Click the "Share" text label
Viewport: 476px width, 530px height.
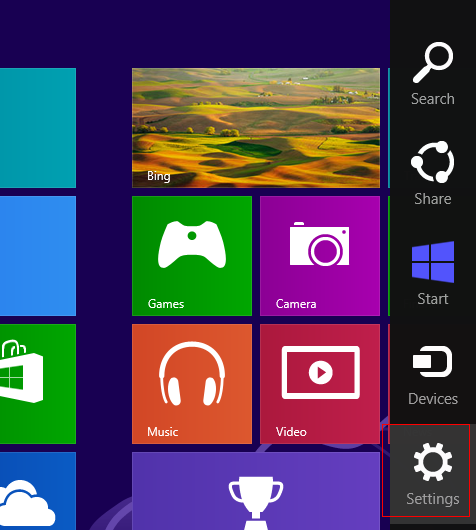[x=433, y=199]
